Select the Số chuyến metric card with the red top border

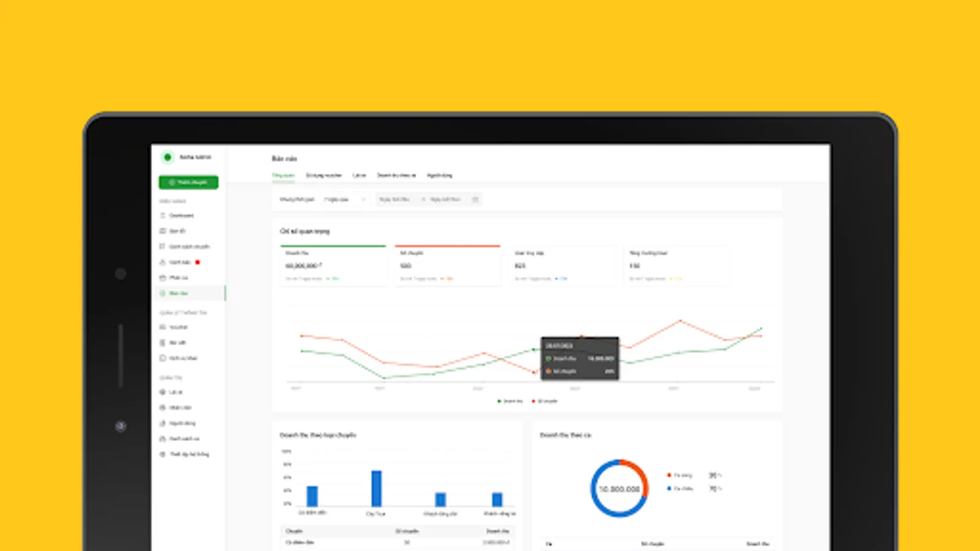(x=448, y=266)
